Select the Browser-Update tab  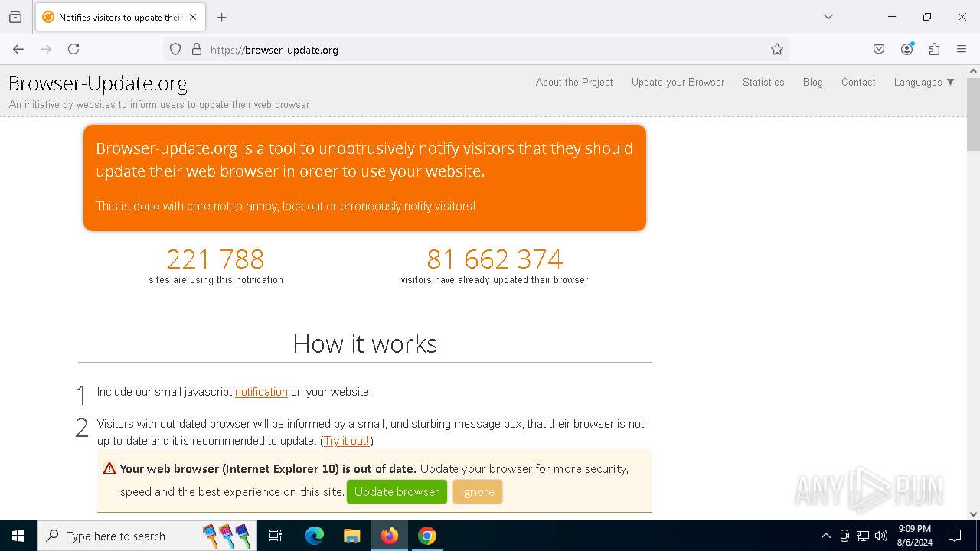point(120,17)
